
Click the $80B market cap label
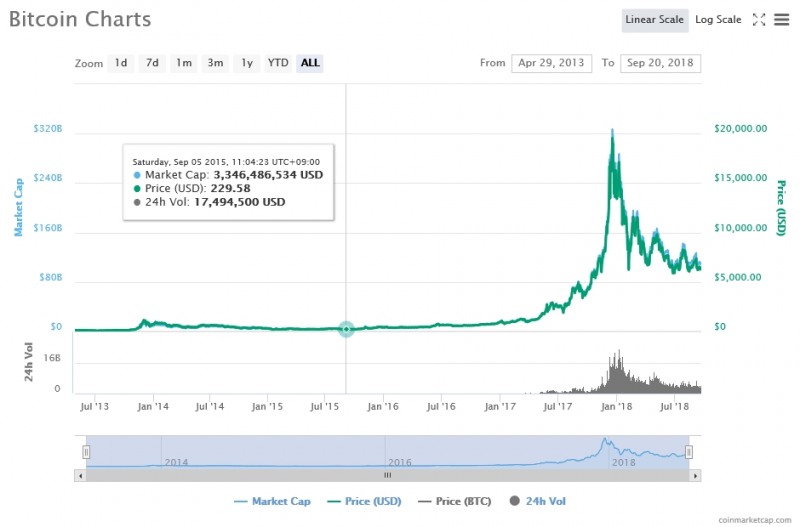[x=51, y=278]
